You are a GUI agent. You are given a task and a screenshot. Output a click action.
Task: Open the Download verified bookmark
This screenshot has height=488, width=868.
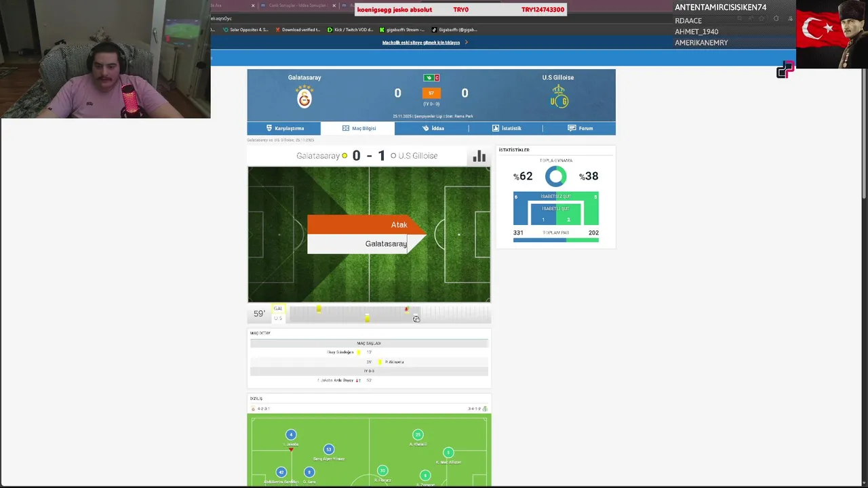pyautogui.click(x=298, y=30)
